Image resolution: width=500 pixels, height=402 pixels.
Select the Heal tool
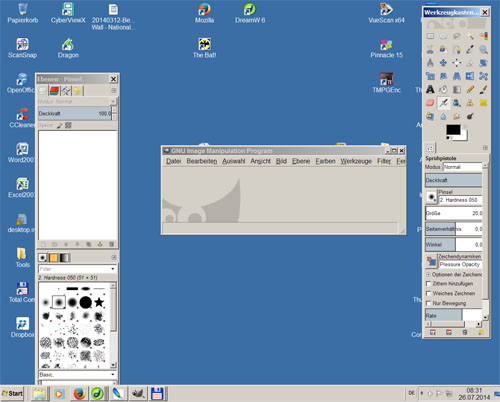click(483, 103)
